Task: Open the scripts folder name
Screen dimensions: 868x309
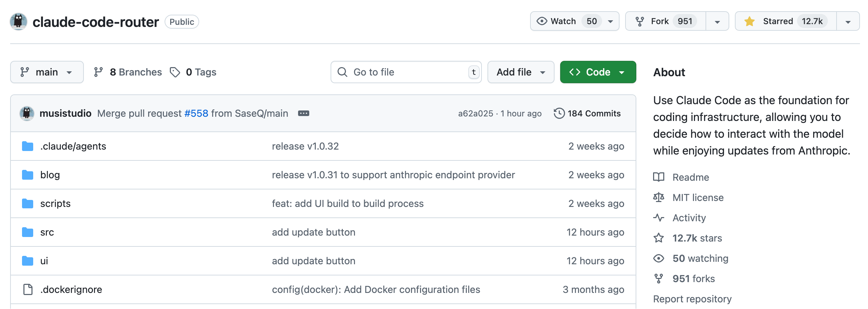Action: (55, 203)
